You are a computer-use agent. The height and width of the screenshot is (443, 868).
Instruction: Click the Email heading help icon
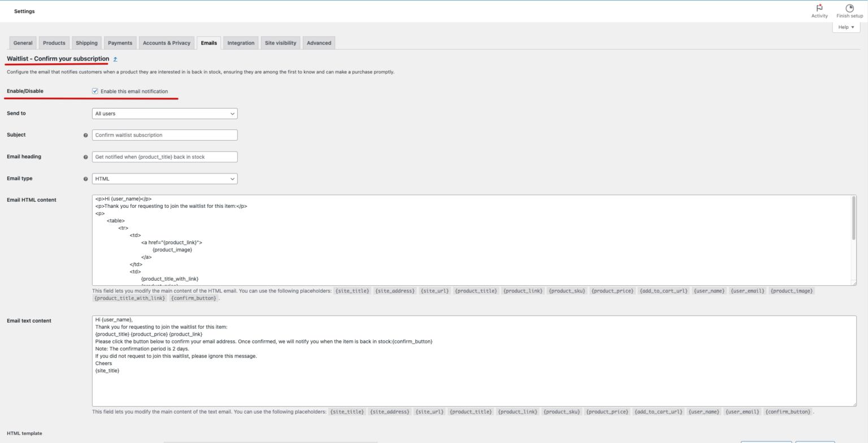pyautogui.click(x=86, y=157)
